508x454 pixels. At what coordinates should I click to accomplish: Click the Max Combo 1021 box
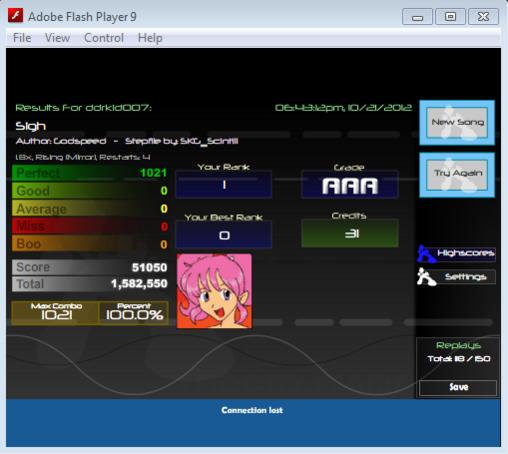[x=56, y=313]
